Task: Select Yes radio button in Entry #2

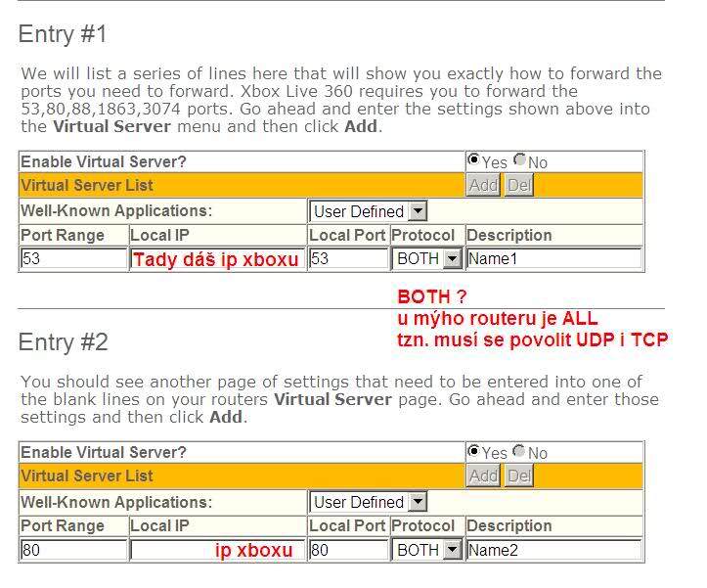Action: (x=474, y=451)
